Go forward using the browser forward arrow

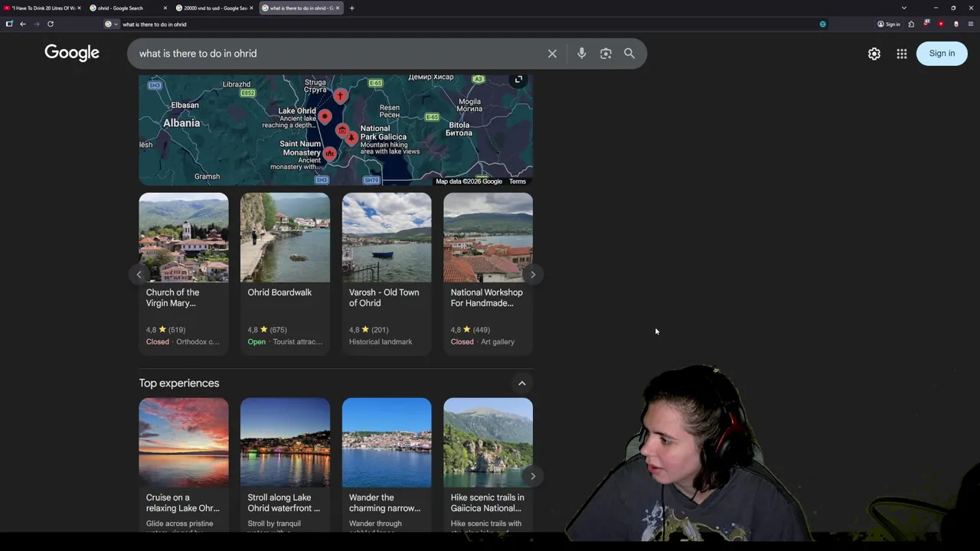coord(36,24)
